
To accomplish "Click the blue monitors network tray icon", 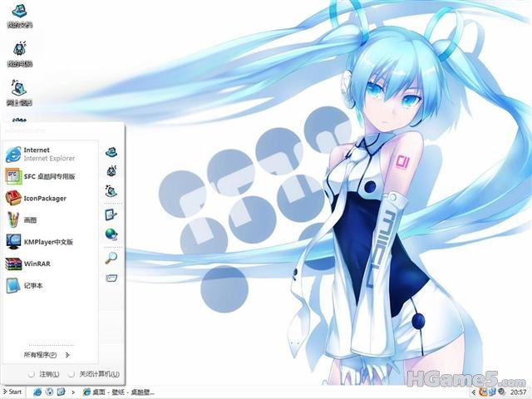I will point(492,392).
